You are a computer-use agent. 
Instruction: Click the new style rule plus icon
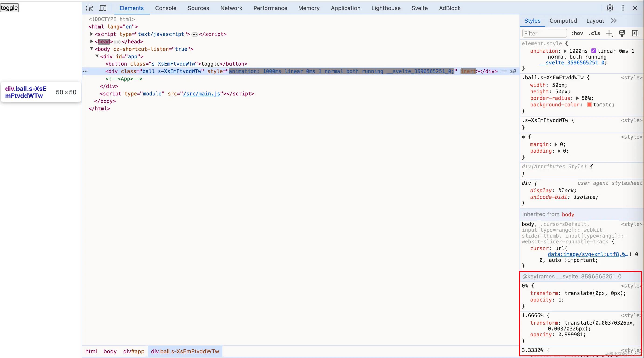coord(609,33)
